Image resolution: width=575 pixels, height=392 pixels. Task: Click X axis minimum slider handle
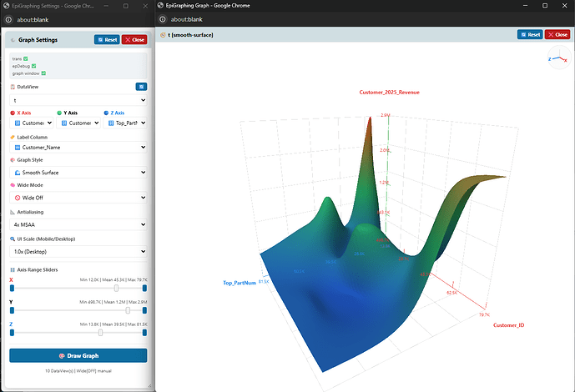tap(13, 289)
